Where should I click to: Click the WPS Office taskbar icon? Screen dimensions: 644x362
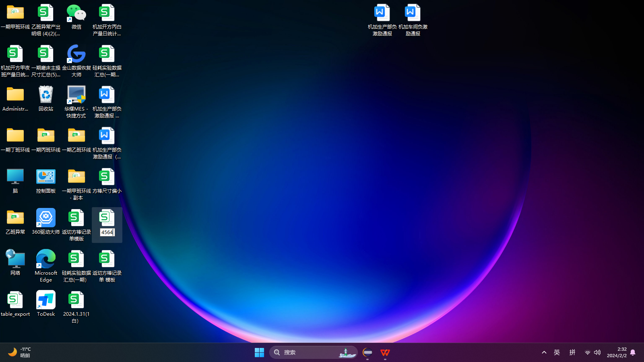(385, 353)
